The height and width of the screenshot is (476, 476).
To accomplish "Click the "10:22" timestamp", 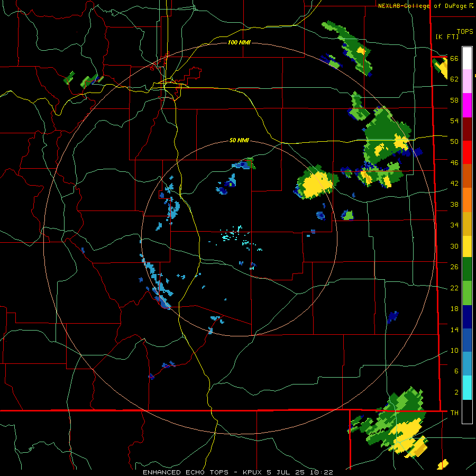I will tap(322, 472).
